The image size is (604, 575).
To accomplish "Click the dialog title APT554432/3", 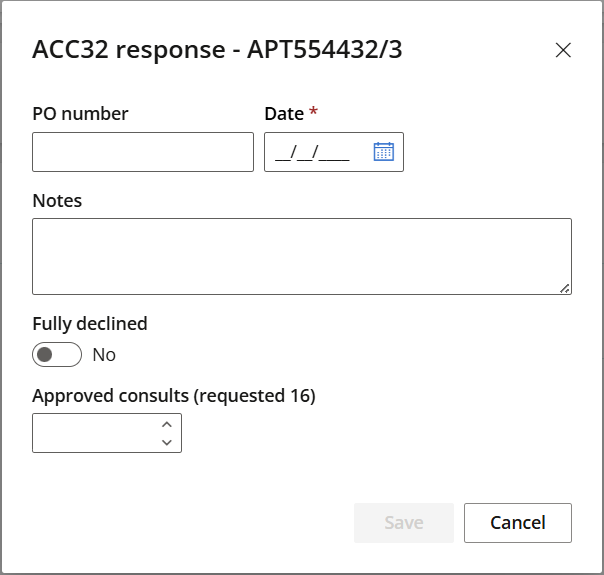I will (x=325, y=50).
